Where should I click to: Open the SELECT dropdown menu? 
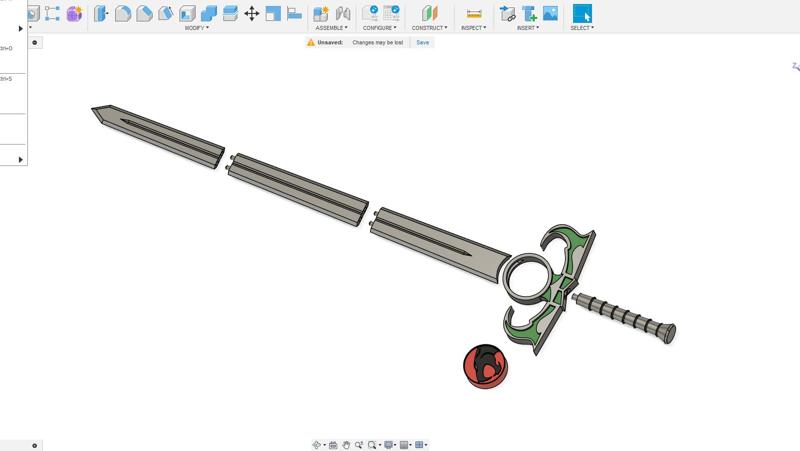click(582, 28)
